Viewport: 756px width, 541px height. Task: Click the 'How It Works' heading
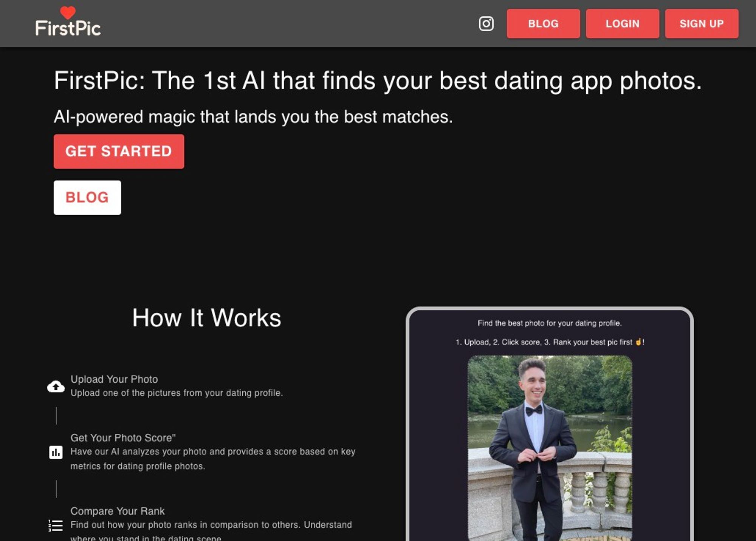pyautogui.click(x=207, y=317)
